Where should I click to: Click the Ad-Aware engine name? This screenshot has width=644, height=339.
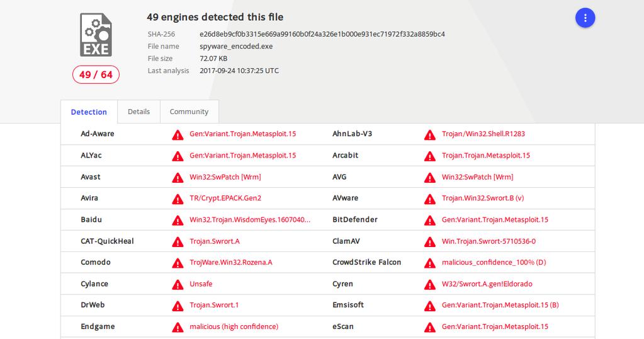pyautogui.click(x=98, y=134)
